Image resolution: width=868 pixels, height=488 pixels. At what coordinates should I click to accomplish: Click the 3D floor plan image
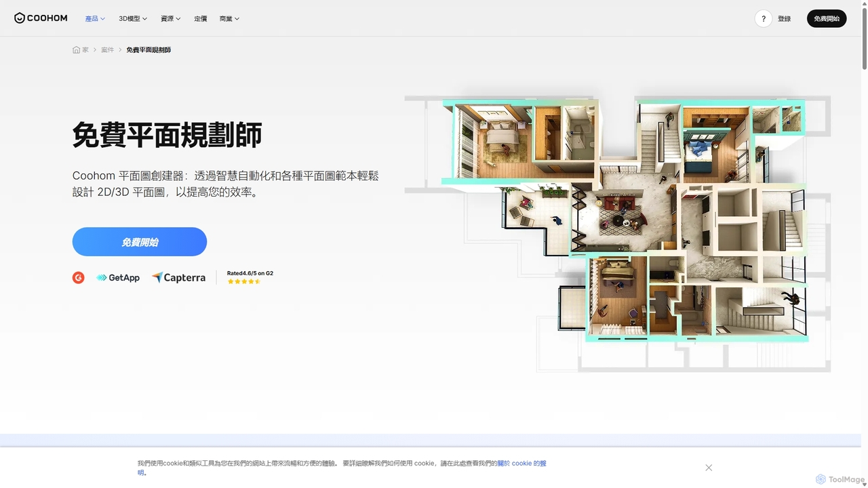(617, 232)
